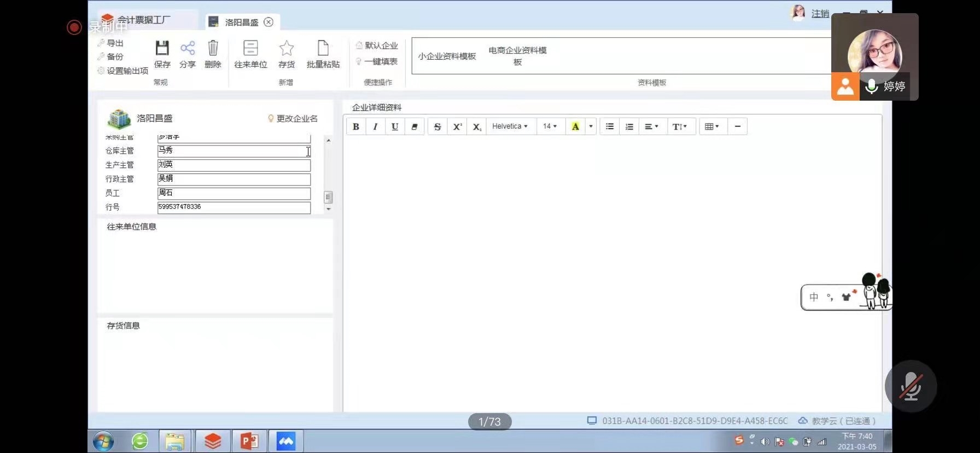Open the font color arrow dropdown
980x453 pixels.
point(591,126)
